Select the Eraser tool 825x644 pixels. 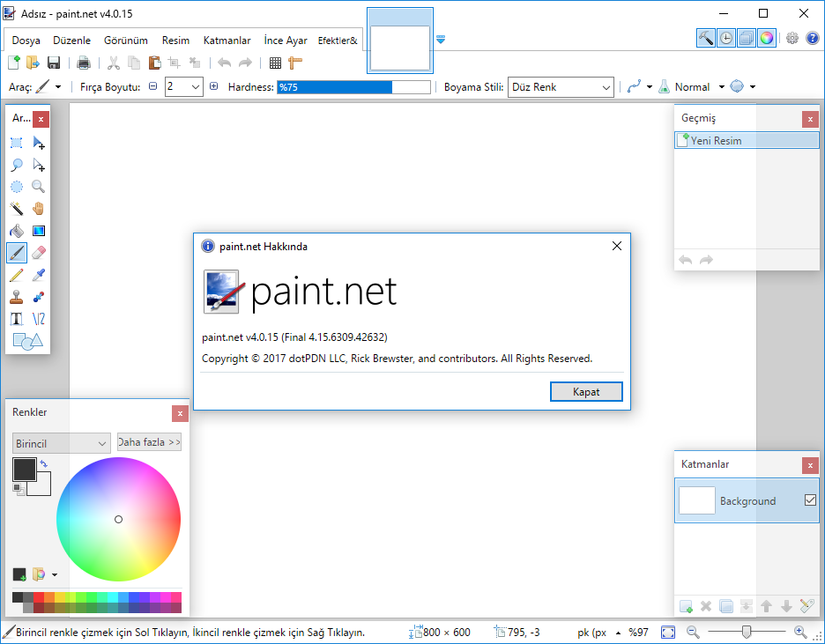[x=39, y=253]
